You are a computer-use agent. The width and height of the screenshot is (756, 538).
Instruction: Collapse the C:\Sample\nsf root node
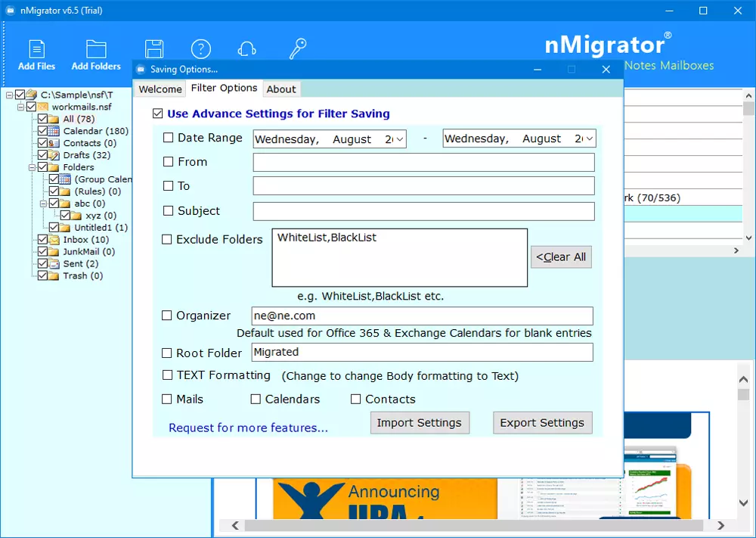click(x=9, y=95)
